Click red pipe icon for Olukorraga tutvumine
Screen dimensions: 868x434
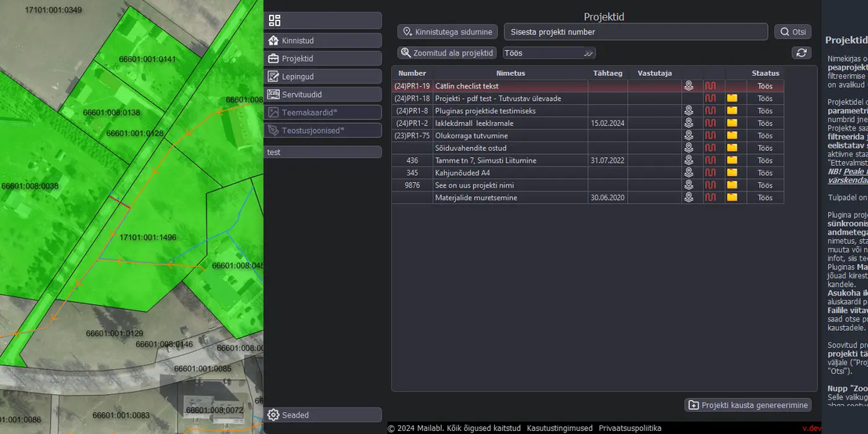tap(710, 135)
